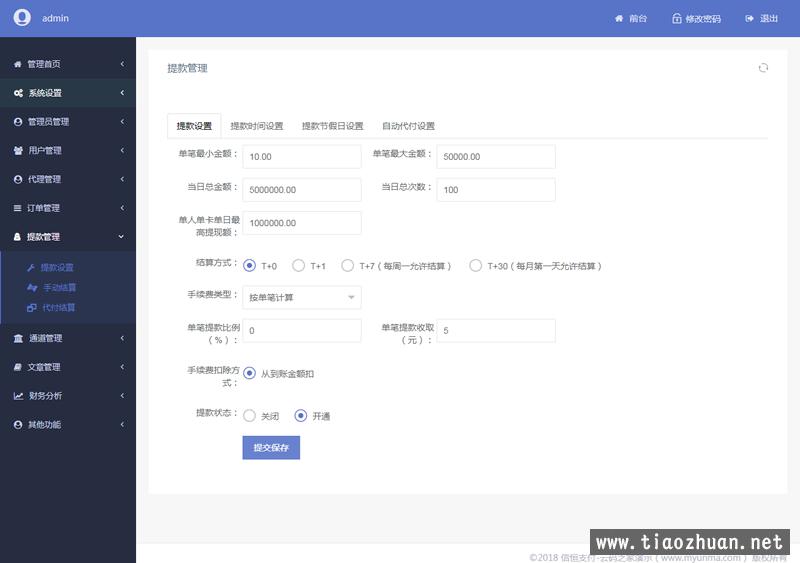Click the 修改密码 link in header
Image resolution: width=800 pixels, height=563 pixels.
[702, 19]
